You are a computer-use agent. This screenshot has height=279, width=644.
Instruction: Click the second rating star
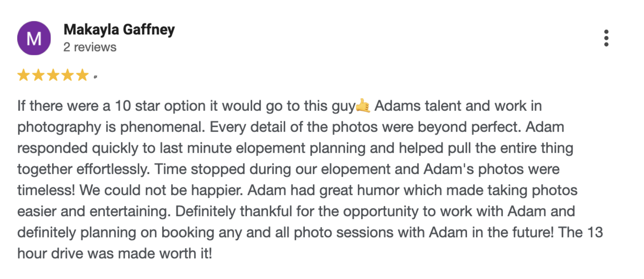(x=38, y=75)
